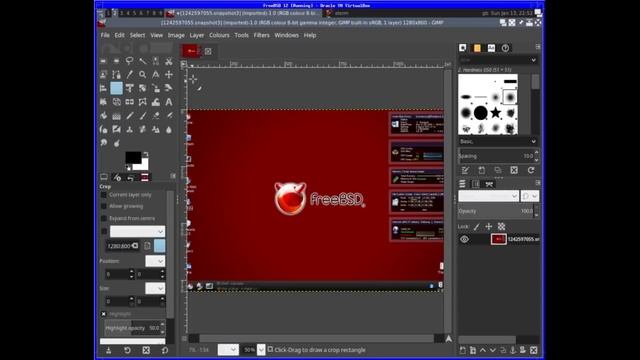Select the Scissors Select tool
Image resolution: width=640 pixels, height=360 pixels.
point(169,61)
